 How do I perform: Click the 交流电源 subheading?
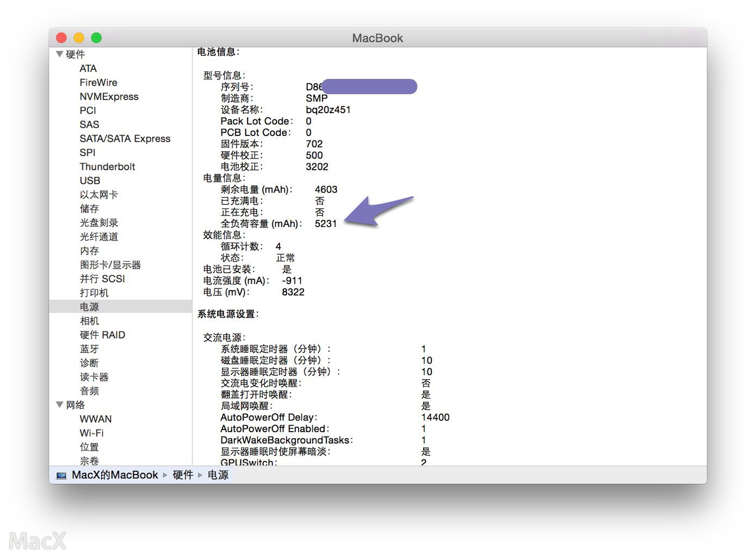point(224,337)
